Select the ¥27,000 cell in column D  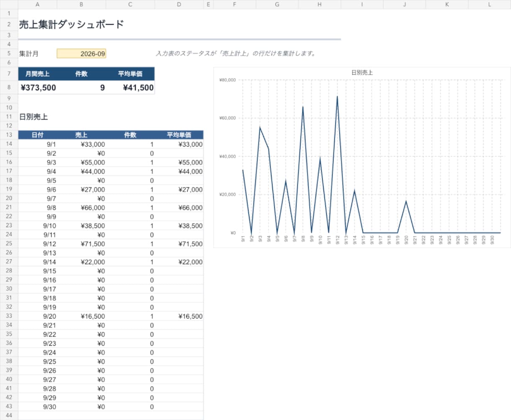[x=179, y=189]
